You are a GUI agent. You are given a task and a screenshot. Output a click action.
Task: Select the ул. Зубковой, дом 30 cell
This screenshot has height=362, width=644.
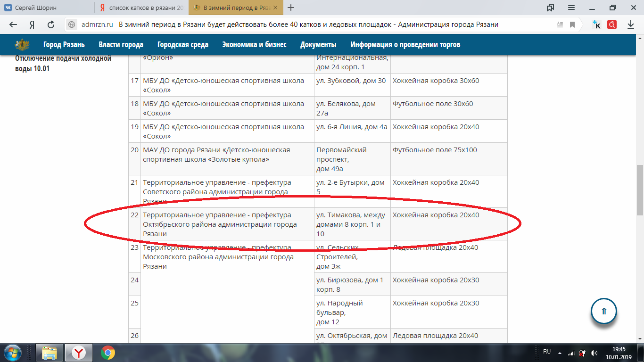(x=352, y=85)
